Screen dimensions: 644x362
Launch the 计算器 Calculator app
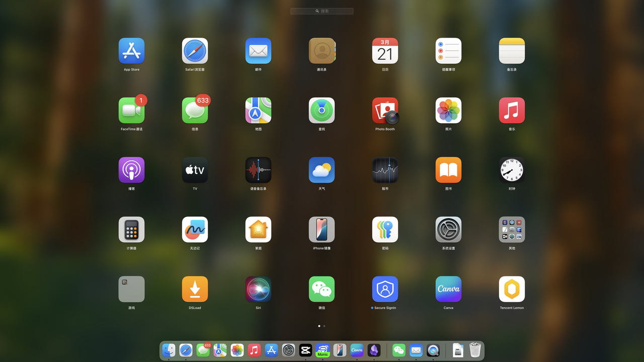point(131,229)
